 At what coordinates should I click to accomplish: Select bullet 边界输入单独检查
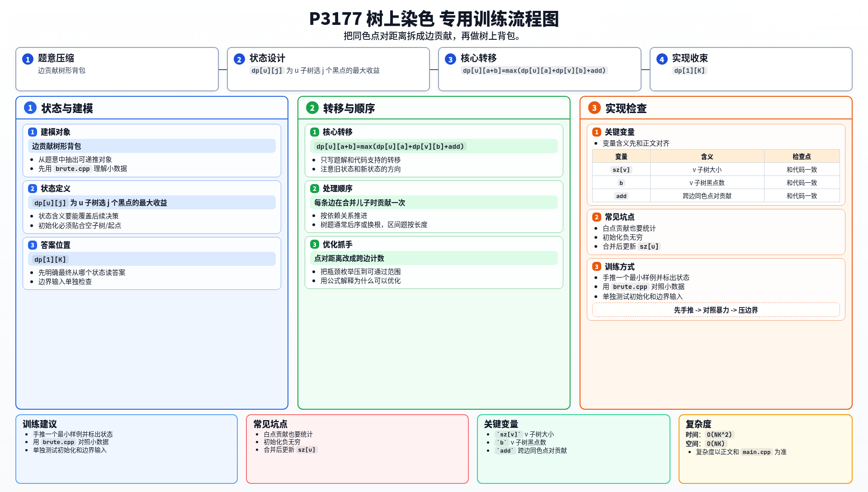pos(65,282)
